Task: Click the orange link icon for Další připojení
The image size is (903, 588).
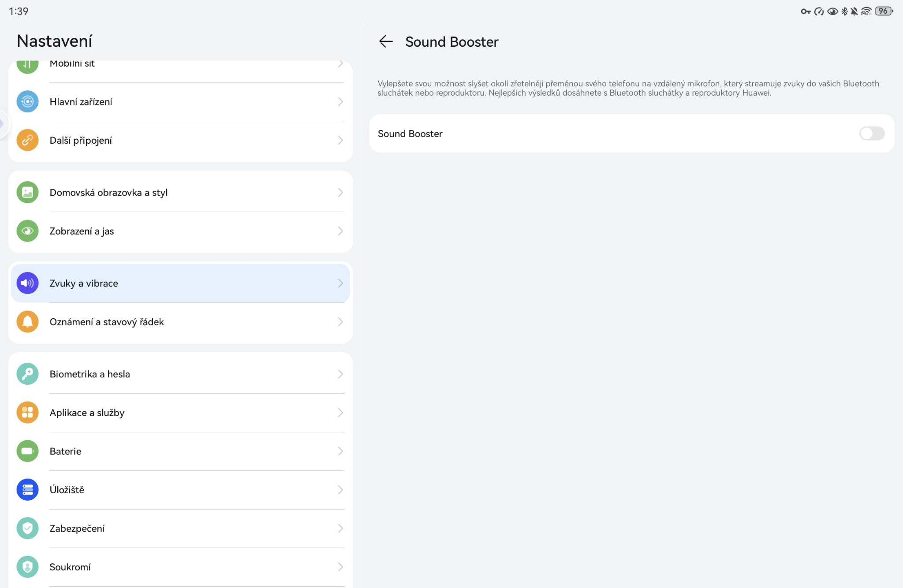Action: point(27,140)
